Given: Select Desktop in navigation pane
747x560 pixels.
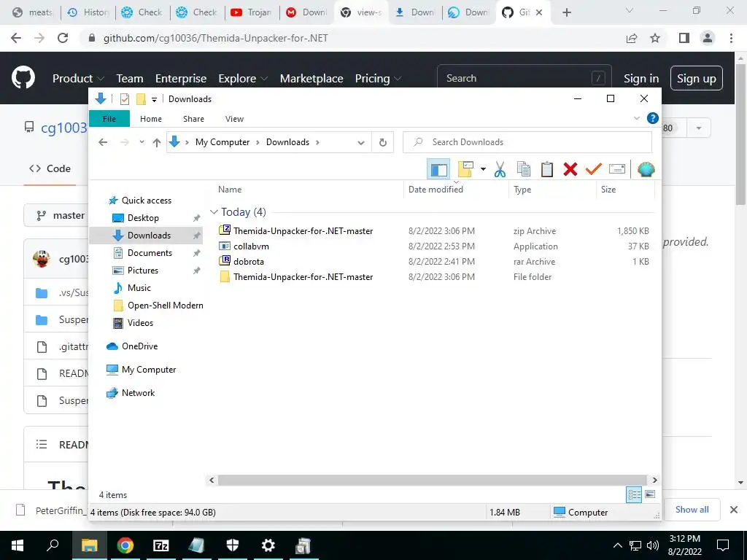Looking at the screenshot, I should point(143,218).
